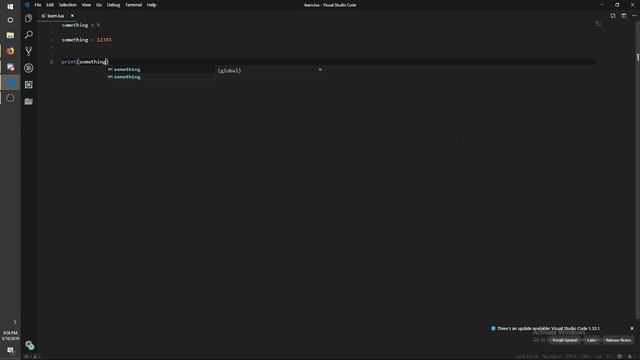
Task: Open Cortana search circle on taskbar
Action: (x=10, y=20)
